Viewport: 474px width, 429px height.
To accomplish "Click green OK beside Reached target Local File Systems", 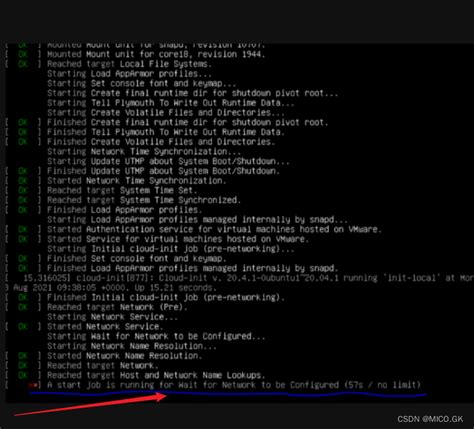I will 23,64.
